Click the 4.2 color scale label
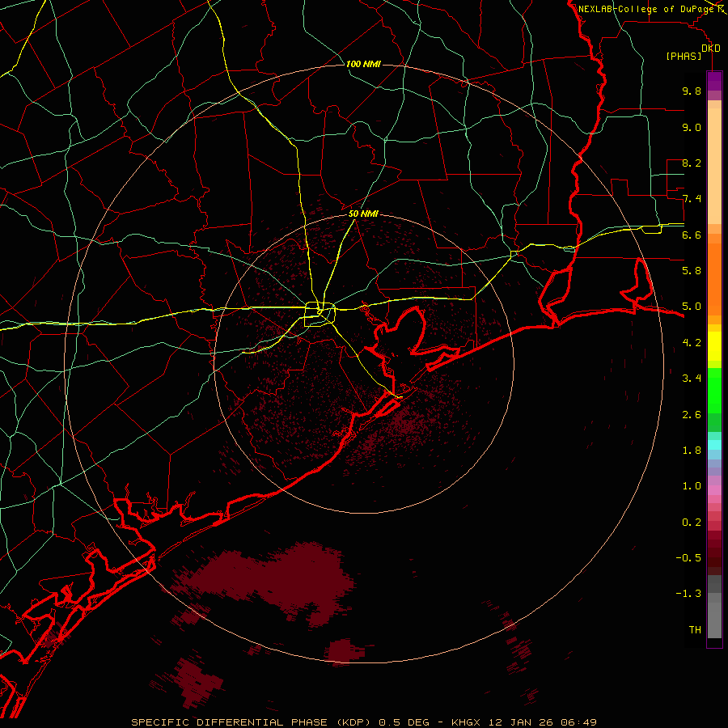 692,343
